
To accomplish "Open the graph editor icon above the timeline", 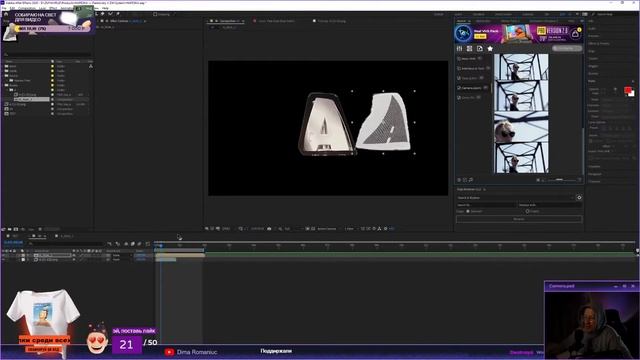I will point(147,244).
